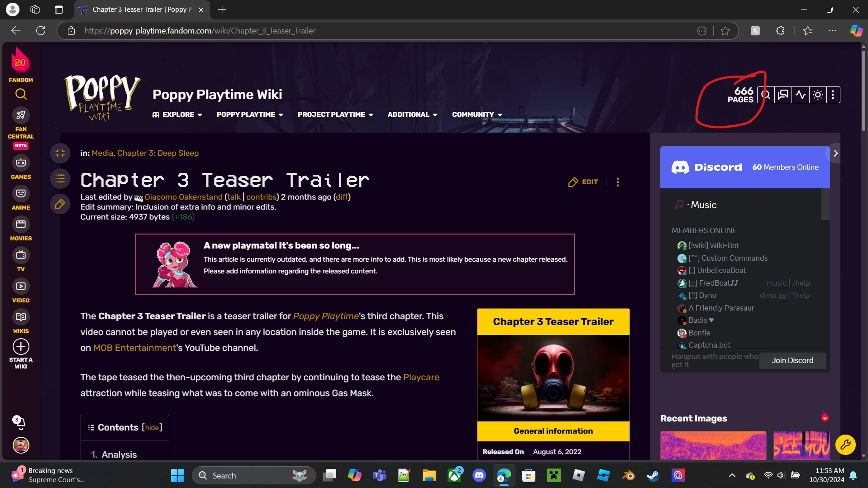Image resolution: width=868 pixels, height=488 pixels.
Task: Open the wiki header more-options menu
Action: [833, 95]
